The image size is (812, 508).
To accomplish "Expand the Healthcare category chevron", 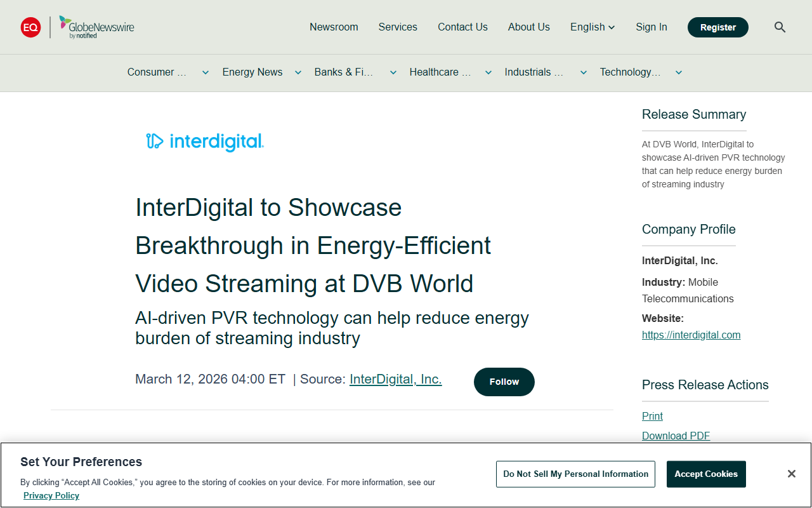I will [488, 72].
